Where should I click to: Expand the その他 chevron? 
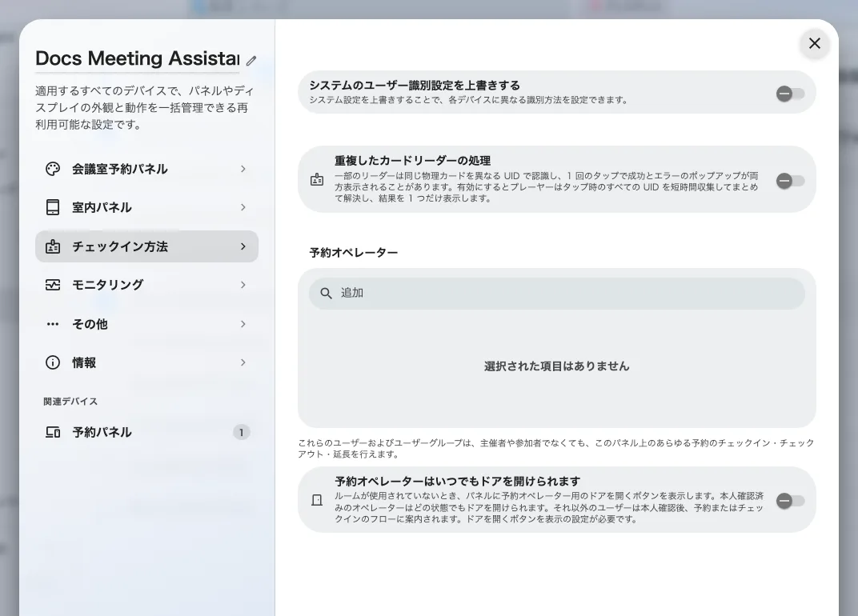(243, 324)
